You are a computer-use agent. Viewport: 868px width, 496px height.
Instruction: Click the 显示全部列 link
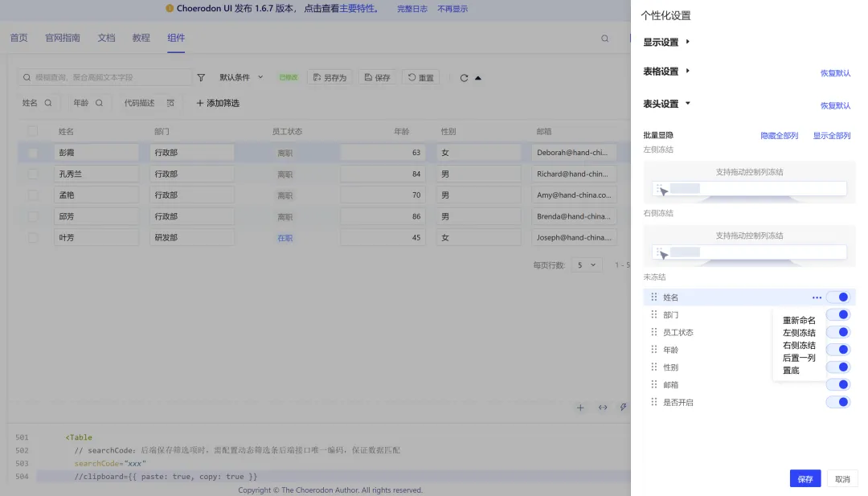click(x=832, y=136)
